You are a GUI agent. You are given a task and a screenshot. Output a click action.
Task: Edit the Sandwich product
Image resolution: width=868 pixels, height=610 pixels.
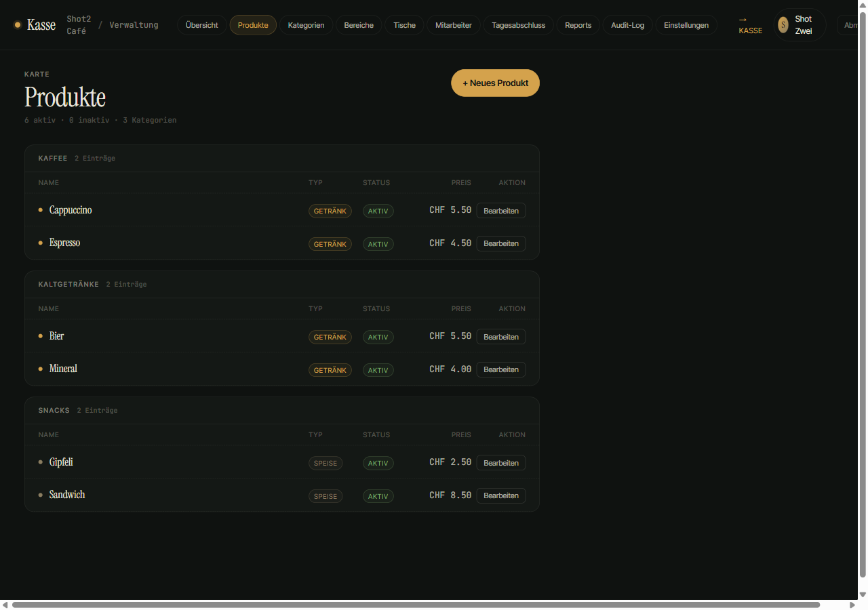click(501, 495)
